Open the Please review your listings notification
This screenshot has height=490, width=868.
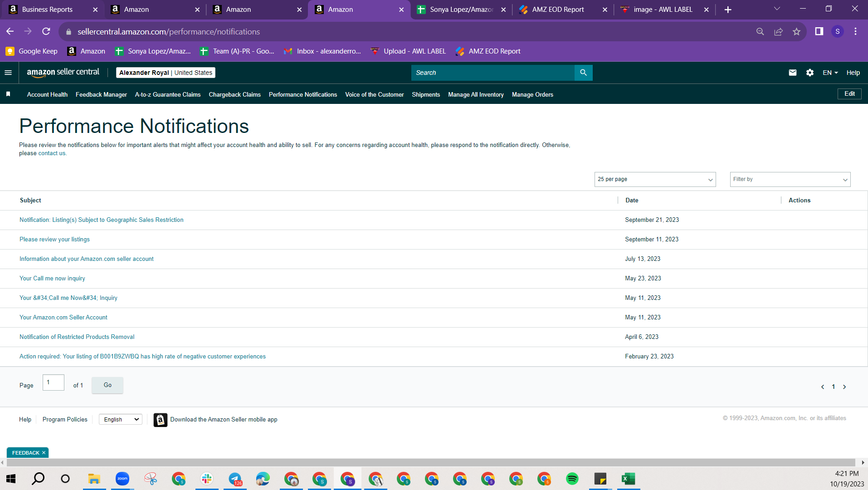[x=54, y=240]
